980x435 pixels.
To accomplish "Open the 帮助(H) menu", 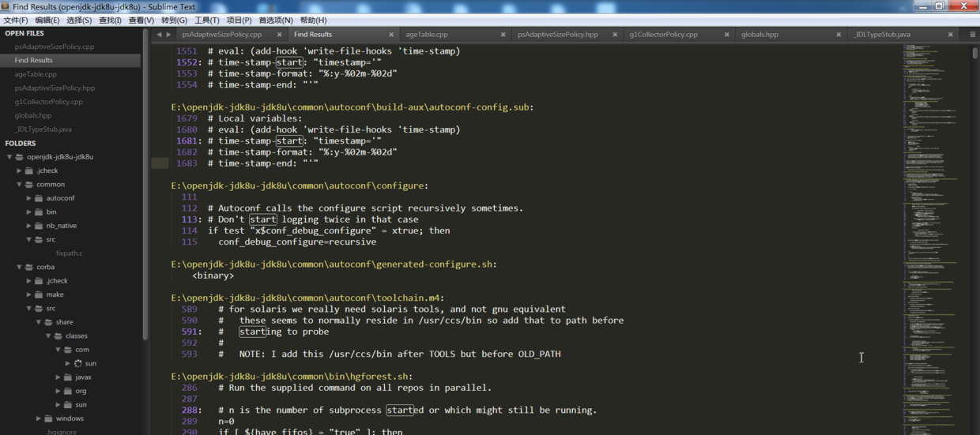I will coord(313,20).
